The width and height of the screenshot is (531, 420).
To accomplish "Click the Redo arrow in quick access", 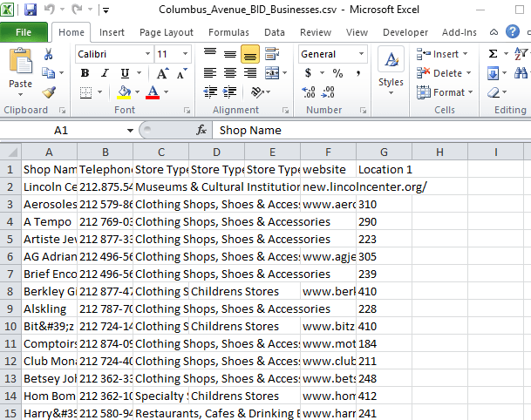I will point(77,9).
